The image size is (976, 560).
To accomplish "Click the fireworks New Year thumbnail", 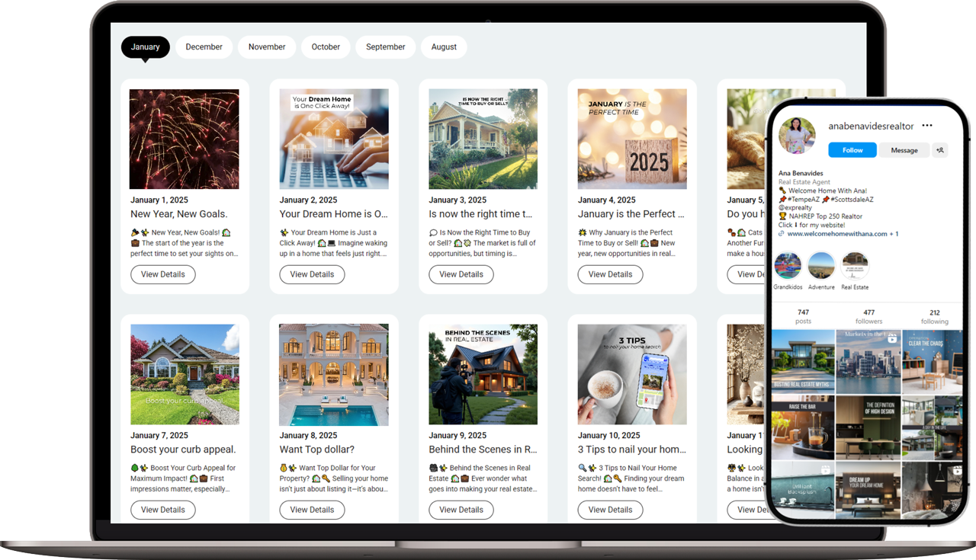I will [x=184, y=139].
